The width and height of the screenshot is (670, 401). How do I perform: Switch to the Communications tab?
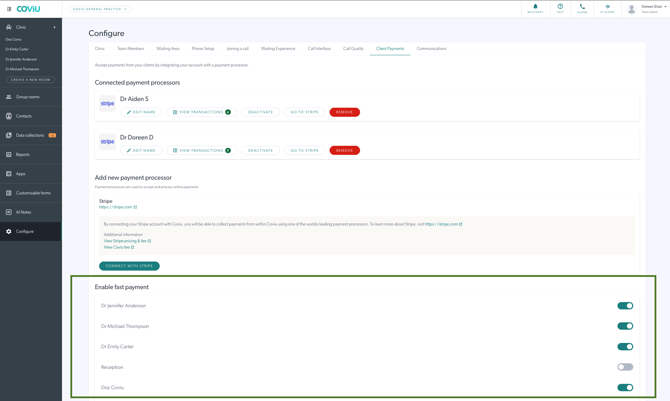[431, 49]
